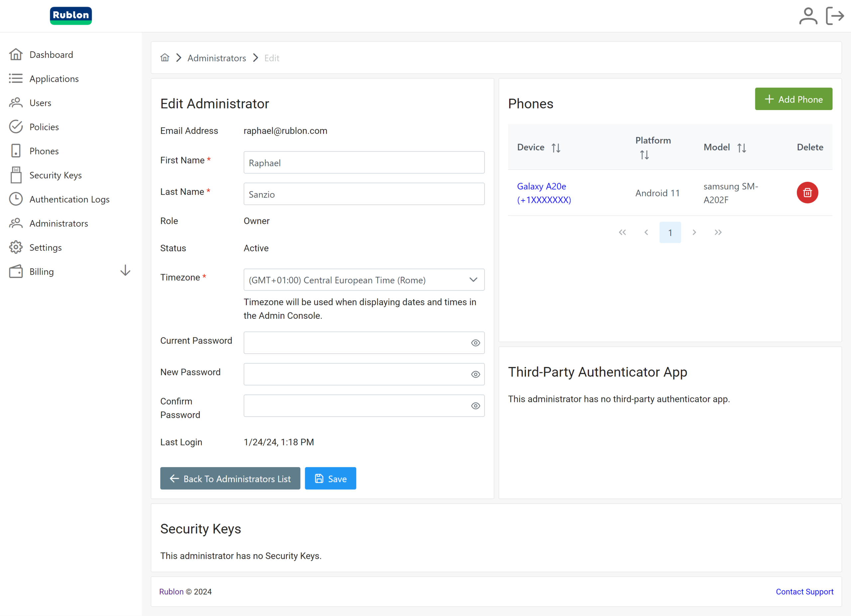This screenshot has height=616, width=851.
Task: Click the red delete phone trash icon
Action: pyautogui.click(x=807, y=192)
